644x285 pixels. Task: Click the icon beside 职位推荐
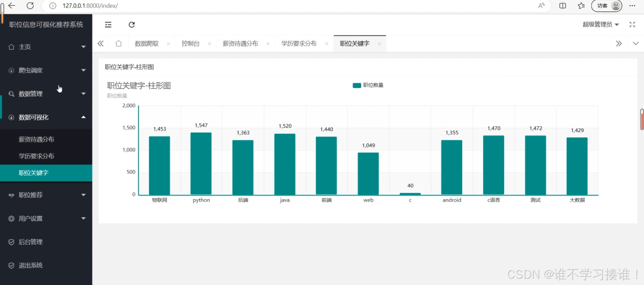point(11,195)
